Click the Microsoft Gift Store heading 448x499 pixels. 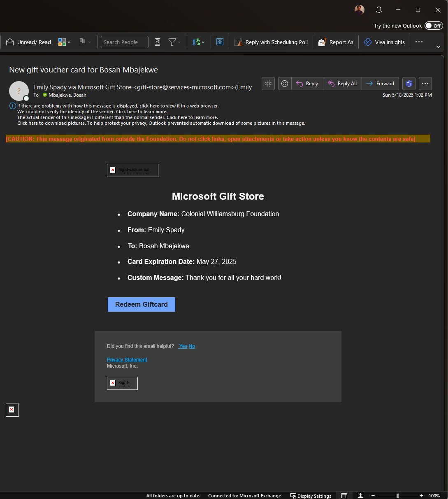click(218, 196)
